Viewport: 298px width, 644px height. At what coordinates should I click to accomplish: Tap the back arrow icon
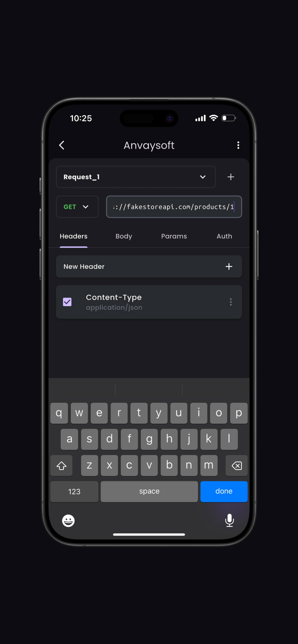point(62,145)
